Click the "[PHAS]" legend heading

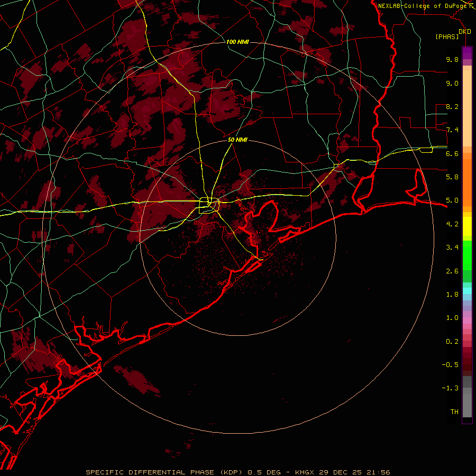tap(447, 37)
